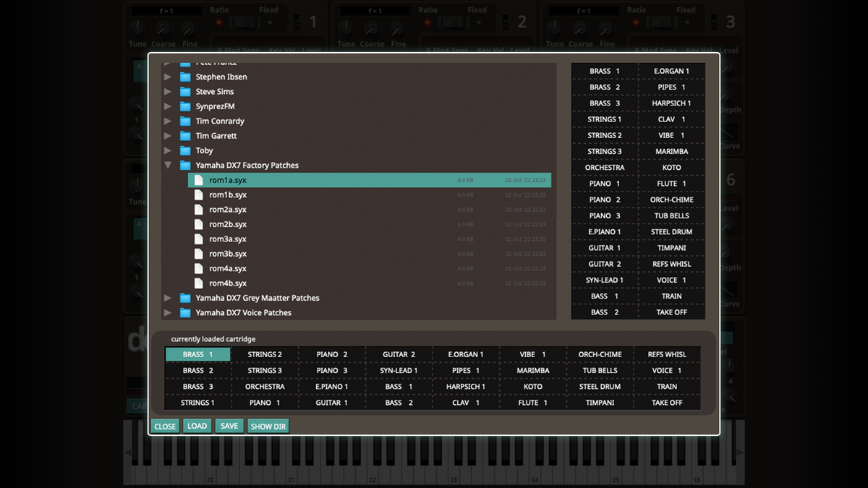Click the SHOW DIR button
Image resolution: width=868 pixels, height=488 pixels.
coord(268,426)
